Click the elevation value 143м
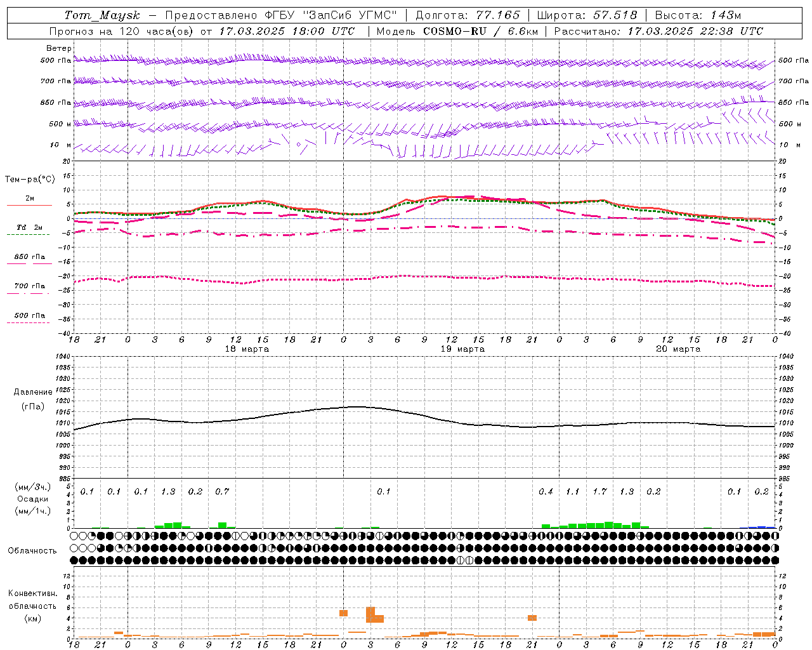This screenshot has width=812, height=650. (726, 15)
